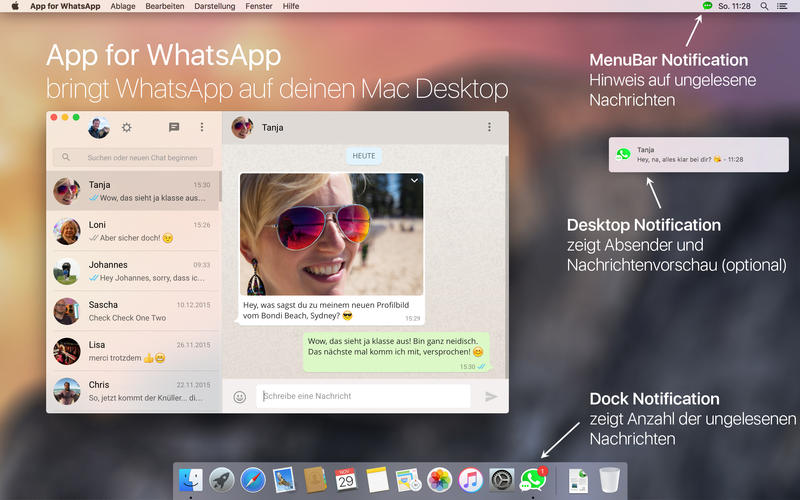Open settings gear in WhatsApp sidebar header
The width and height of the screenshot is (800, 500).
[127, 128]
